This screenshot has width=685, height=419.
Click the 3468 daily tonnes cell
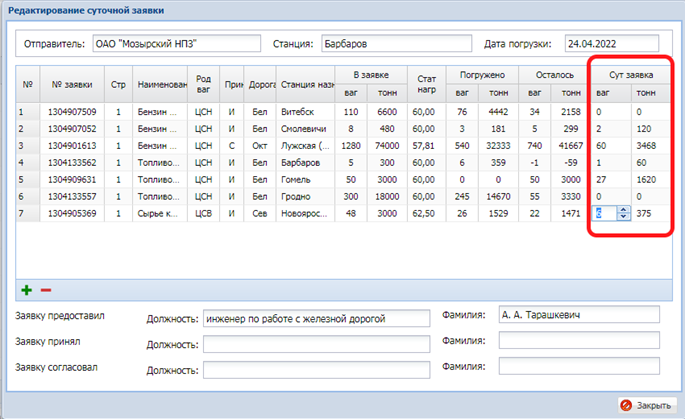coord(650,145)
